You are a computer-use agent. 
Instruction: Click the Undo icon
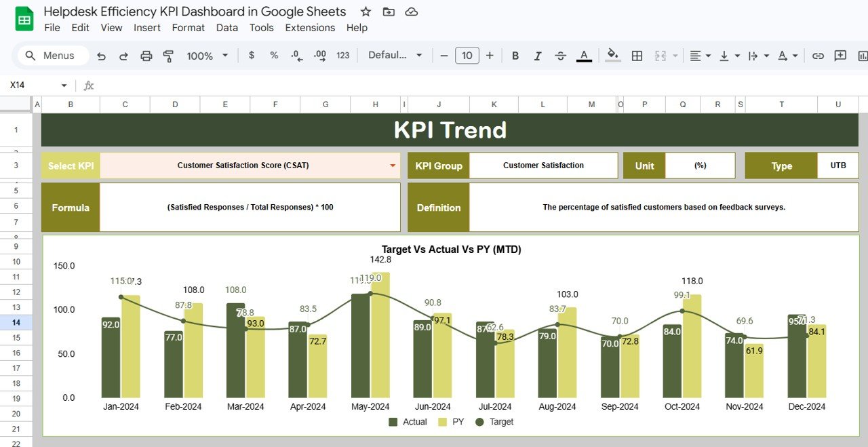[x=101, y=56]
